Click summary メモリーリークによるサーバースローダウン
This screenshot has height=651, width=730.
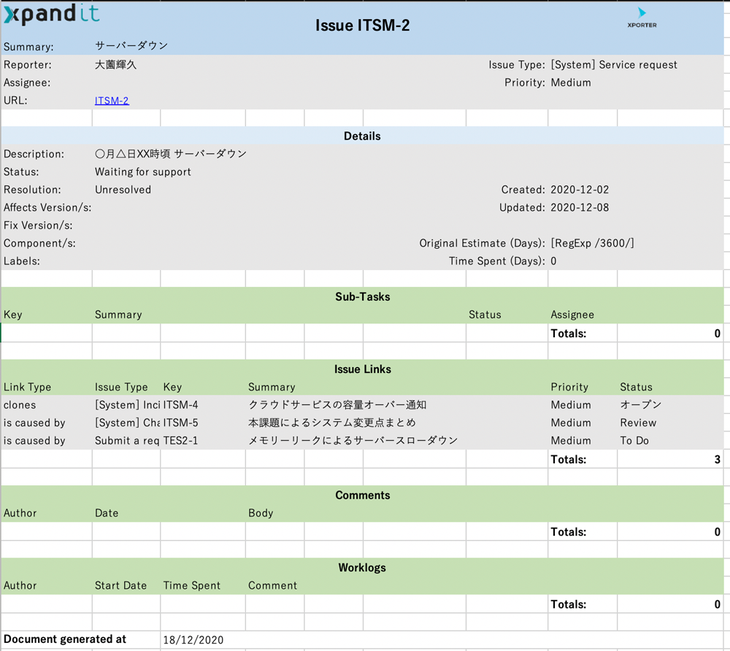353,441
